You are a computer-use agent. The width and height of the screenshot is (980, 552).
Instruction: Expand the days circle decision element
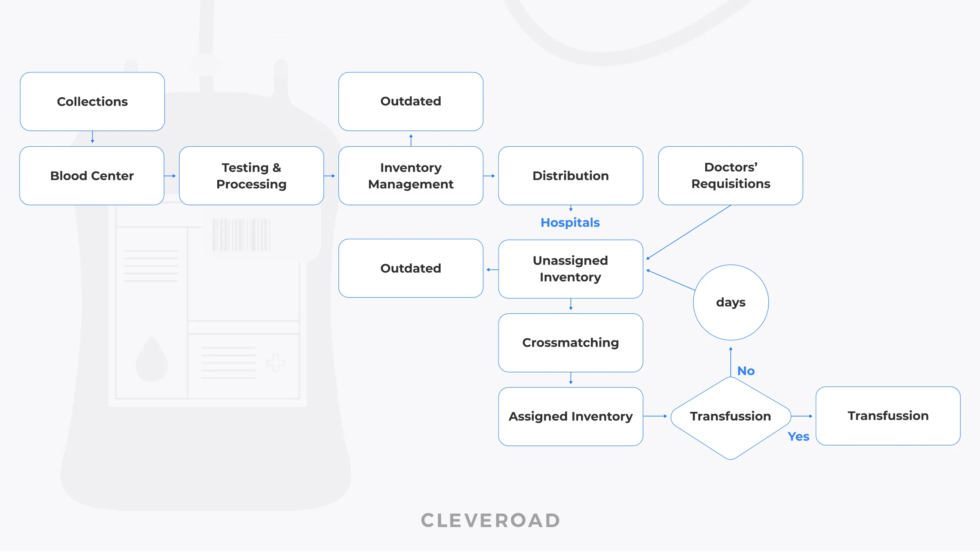pos(726,300)
